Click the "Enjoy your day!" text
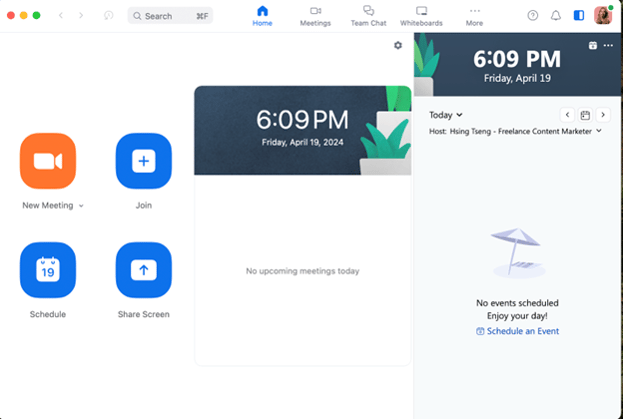 (x=517, y=316)
